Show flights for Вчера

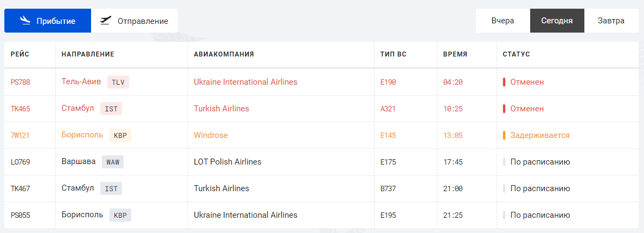click(x=503, y=21)
